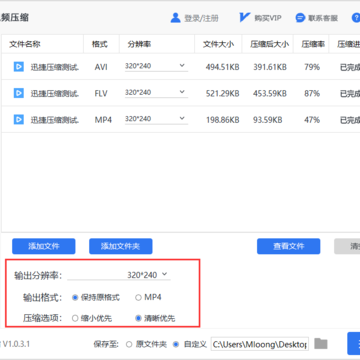Screen dimensions: 360x360
Task: Click the customer service chat icon
Action: [x=300, y=18]
